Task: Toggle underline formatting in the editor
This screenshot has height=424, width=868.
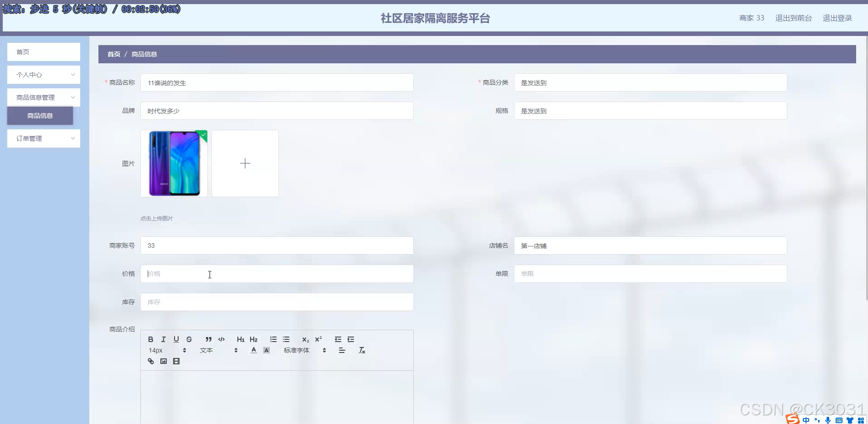Action: click(x=176, y=339)
